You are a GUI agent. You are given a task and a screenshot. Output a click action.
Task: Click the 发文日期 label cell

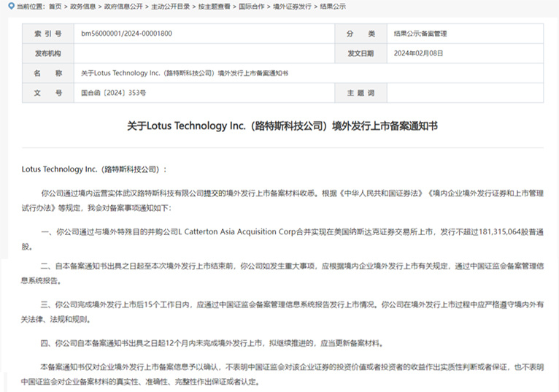click(361, 53)
